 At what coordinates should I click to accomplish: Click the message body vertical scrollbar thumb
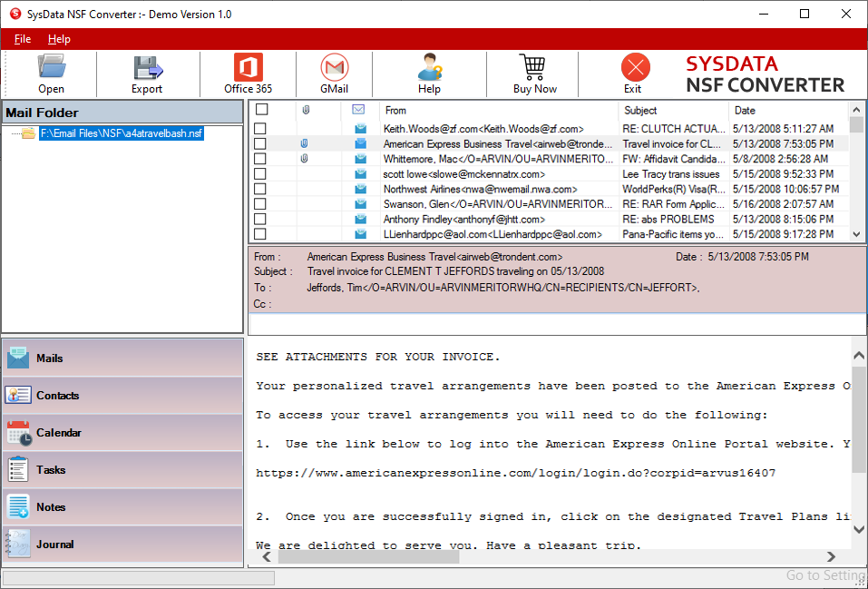[x=859, y=419]
